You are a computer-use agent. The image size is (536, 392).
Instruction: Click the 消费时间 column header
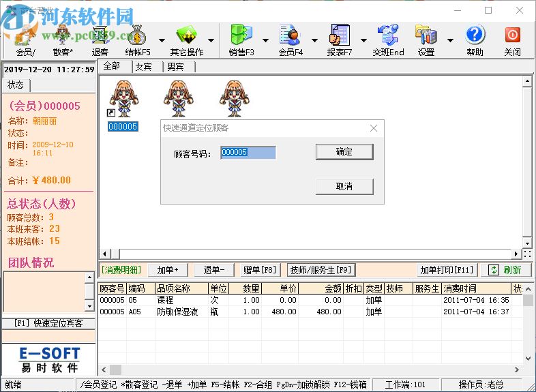[x=476, y=289]
